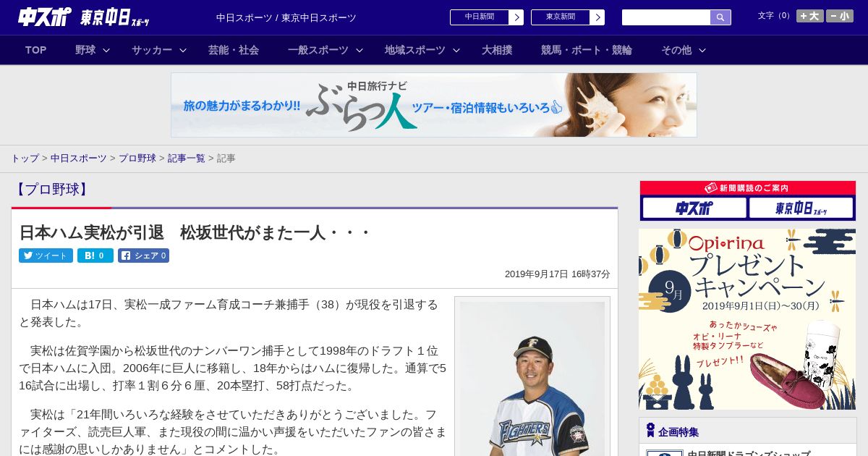Click the 企画特集 section icon
The height and width of the screenshot is (456, 868).
point(650,431)
